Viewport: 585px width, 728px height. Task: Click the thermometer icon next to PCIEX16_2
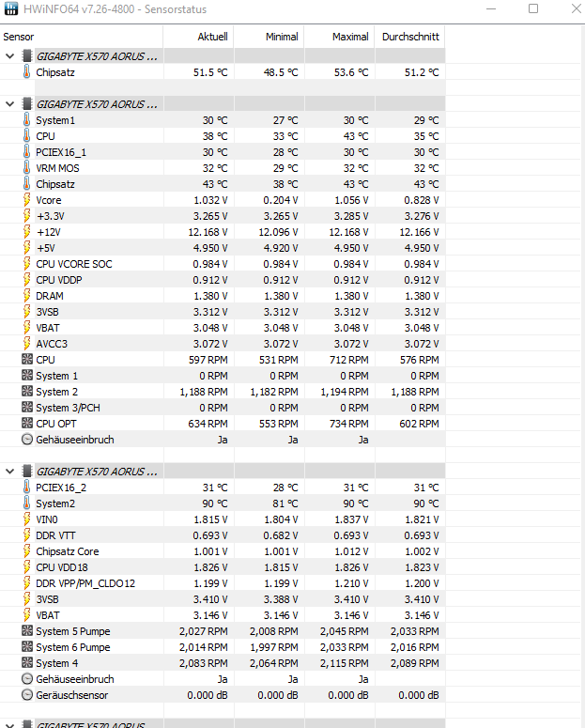coord(27,487)
